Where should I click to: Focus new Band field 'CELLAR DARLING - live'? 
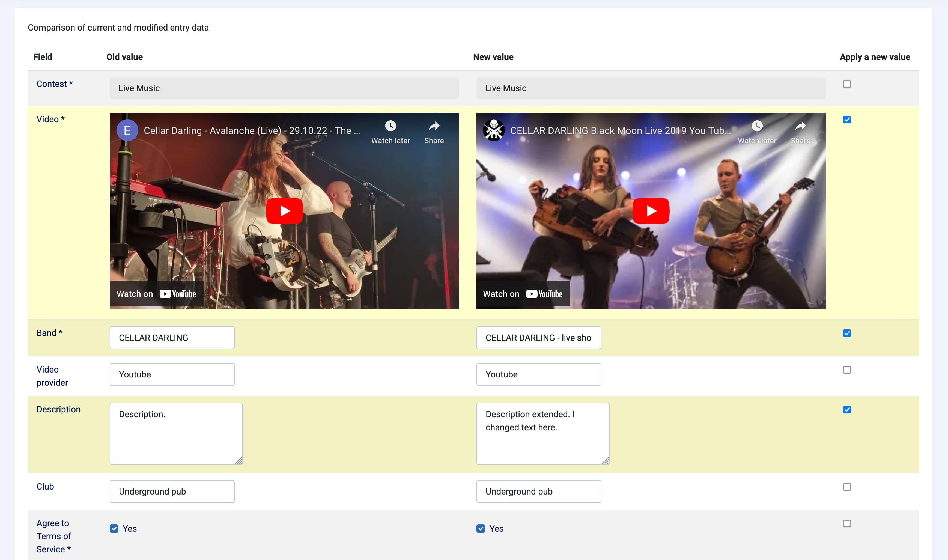(x=539, y=338)
